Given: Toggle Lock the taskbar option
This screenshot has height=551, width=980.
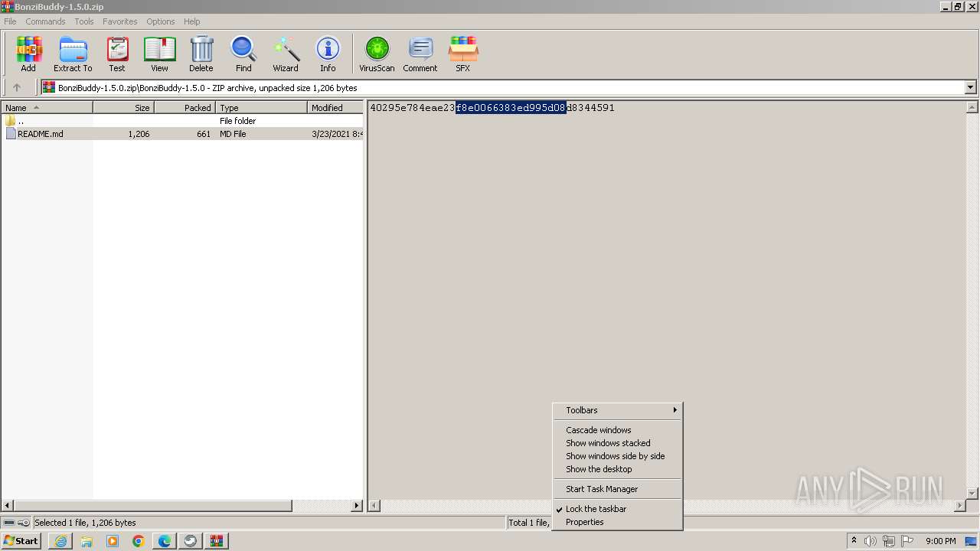Looking at the screenshot, I should [617, 509].
